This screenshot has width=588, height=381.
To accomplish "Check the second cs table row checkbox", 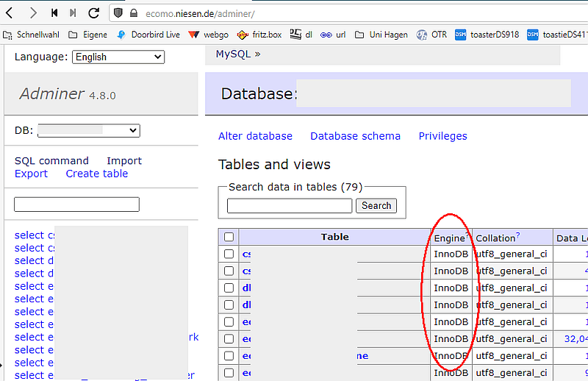I will [x=229, y=271].
